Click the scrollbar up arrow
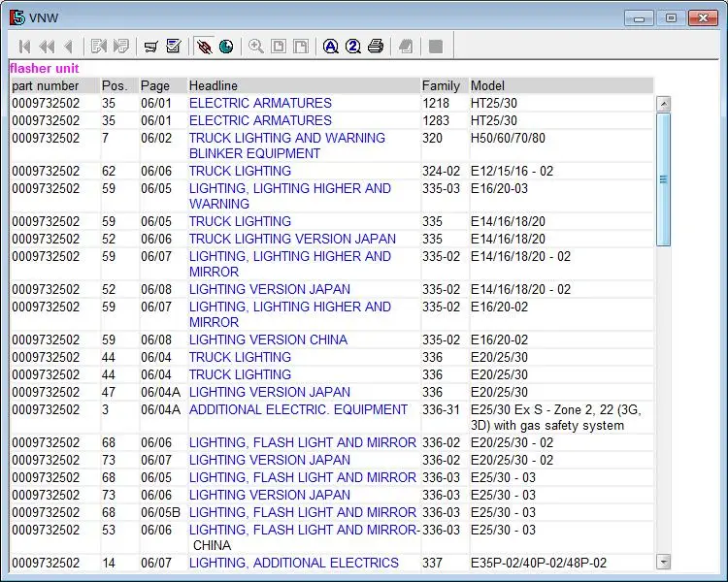Viewport: 728px width, 582px height. [664, 104]
